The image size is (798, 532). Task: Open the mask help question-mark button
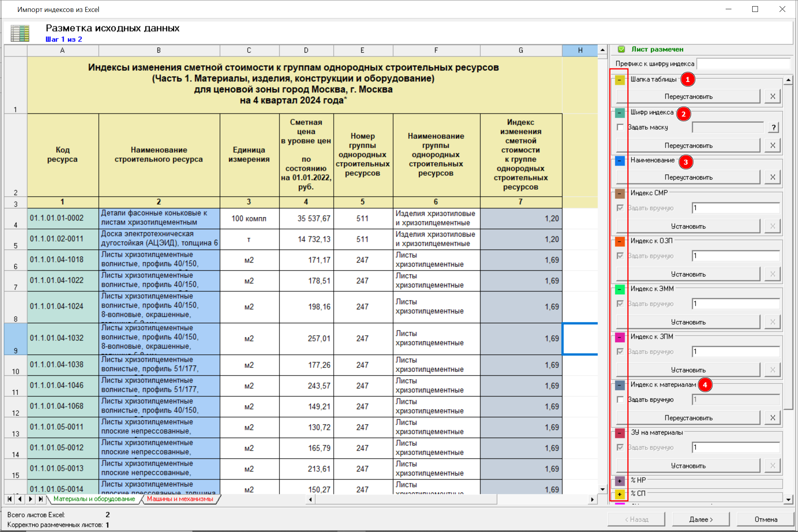pos(773,127)
